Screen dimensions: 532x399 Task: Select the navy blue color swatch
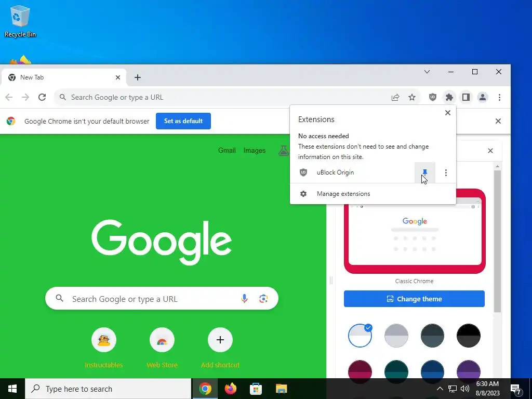coord(432,370)
